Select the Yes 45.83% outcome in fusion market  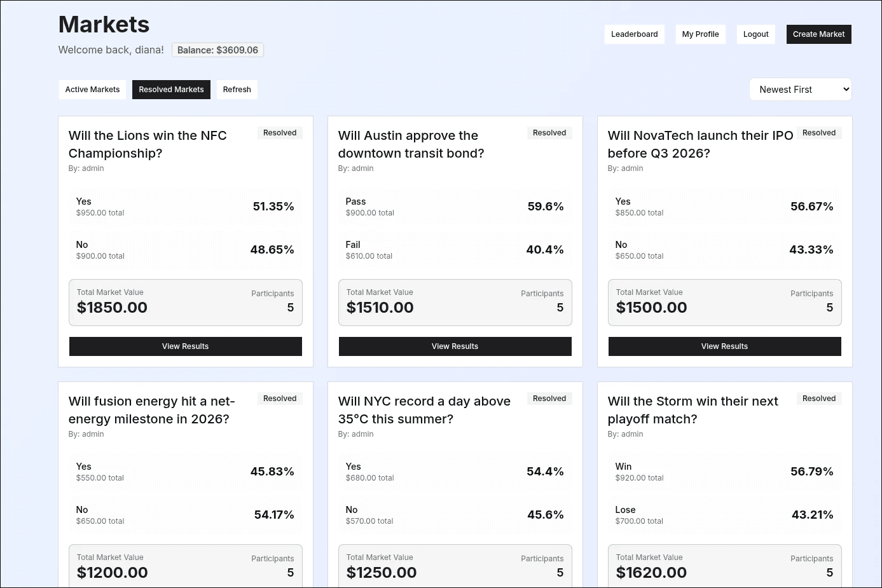point(185,472)
